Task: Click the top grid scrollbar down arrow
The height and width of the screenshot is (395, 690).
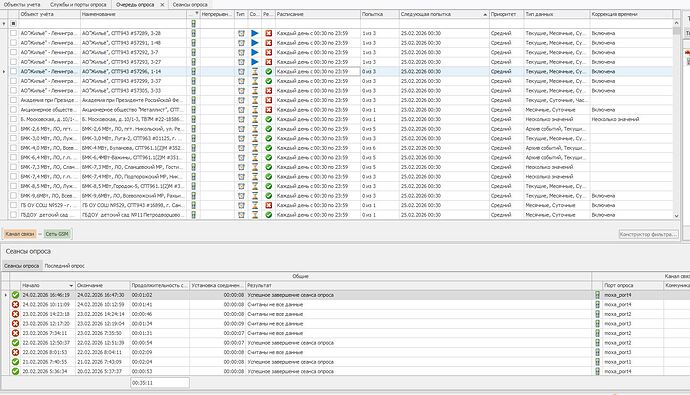Action: (x=676, y=216)
